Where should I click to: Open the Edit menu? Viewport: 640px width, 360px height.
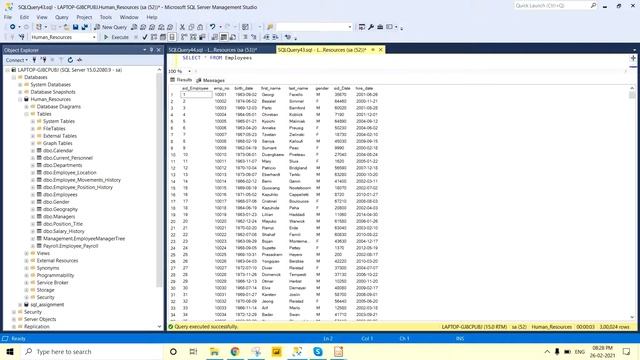[24, 17]
